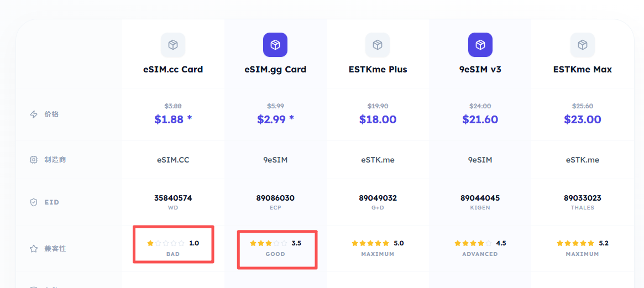
Task: Click the chip icon beside 制造商
Action: pos(34,160)
